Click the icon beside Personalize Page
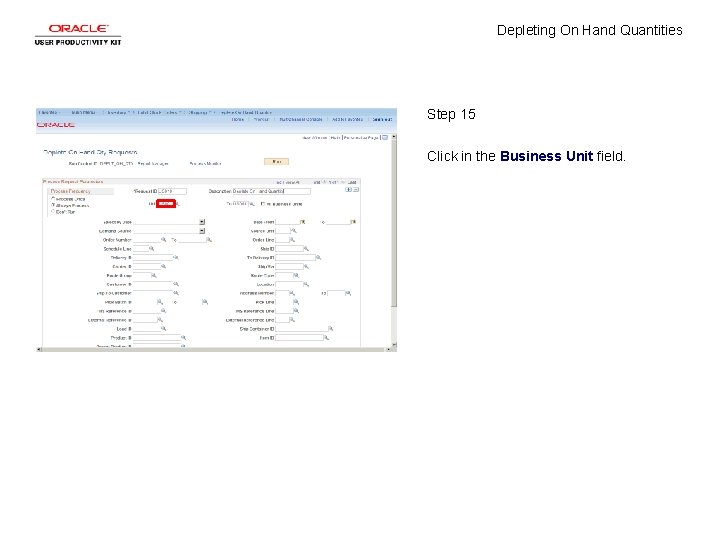 tap(385, 137)
